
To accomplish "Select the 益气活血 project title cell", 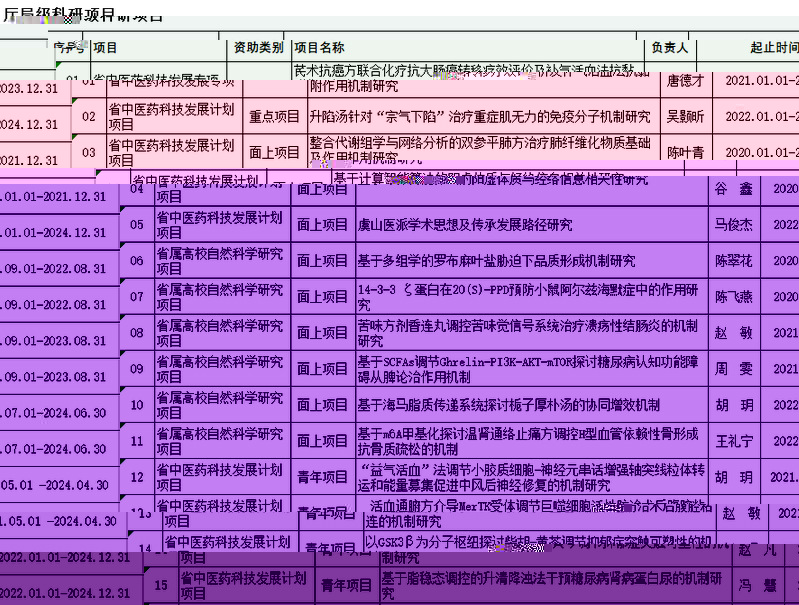I will [x=530, y=477].
